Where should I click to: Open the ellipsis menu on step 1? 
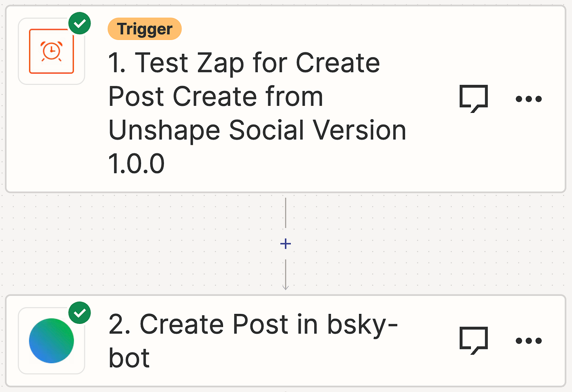tap(529, 99)
